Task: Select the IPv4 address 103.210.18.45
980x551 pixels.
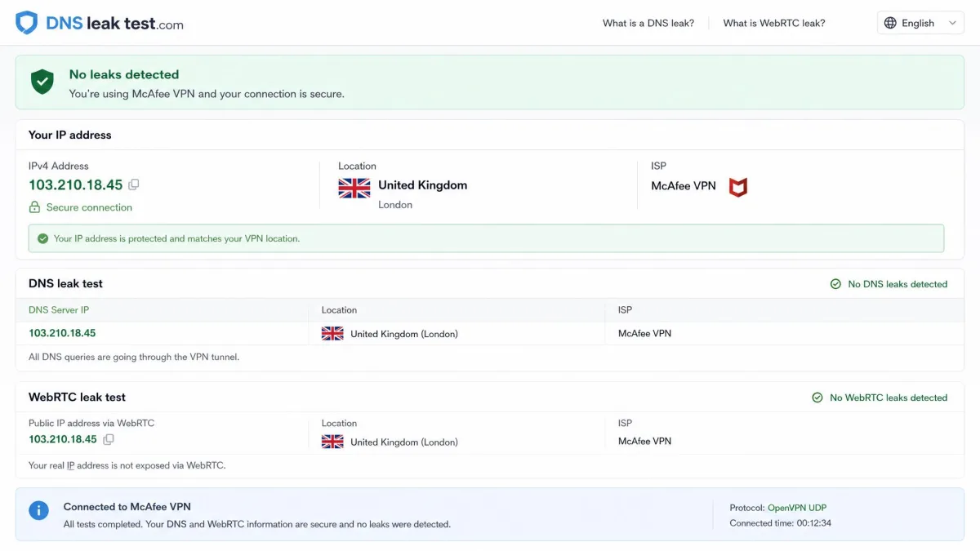Action: pos(75,184)
